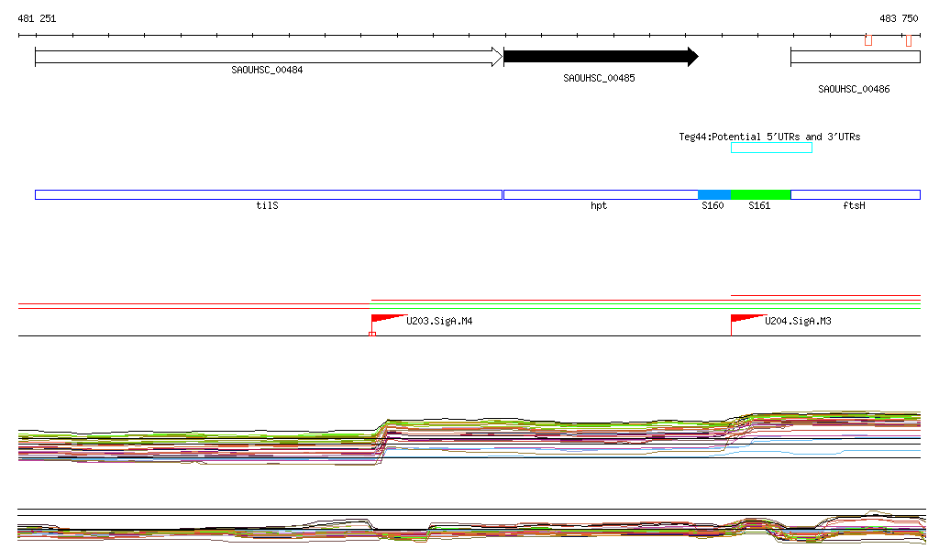
Task: Select the white SAOUHSC_00484 gene arrow
Action: click(x=268, y=57)
